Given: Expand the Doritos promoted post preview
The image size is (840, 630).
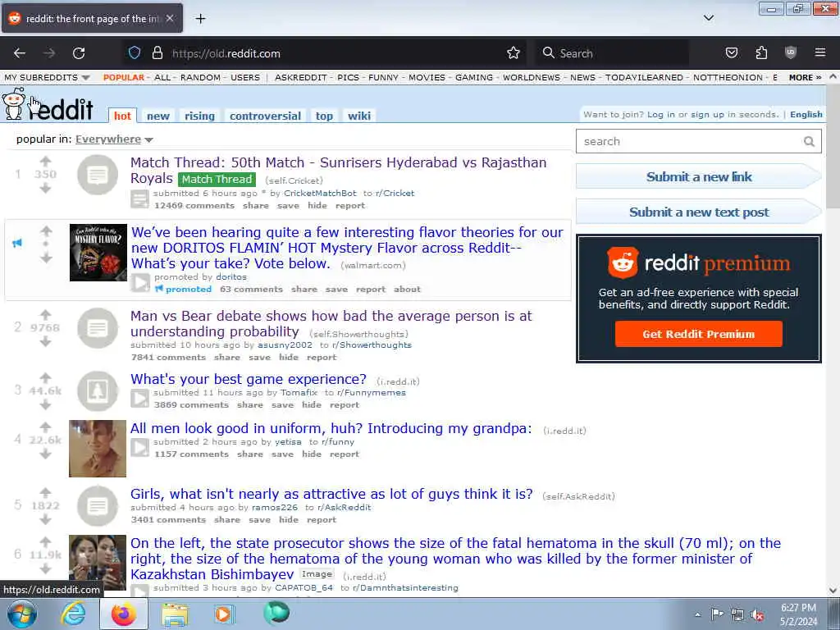Looking at the screenshot, I should tap(140, 282).
